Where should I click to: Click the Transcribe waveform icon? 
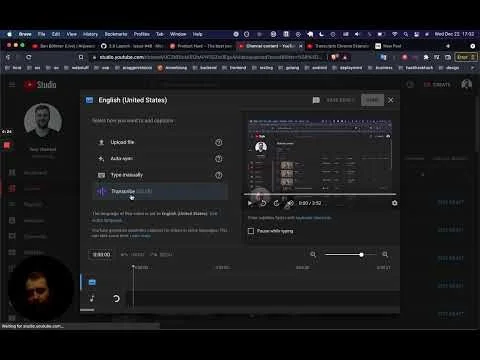tap(101, 191)
